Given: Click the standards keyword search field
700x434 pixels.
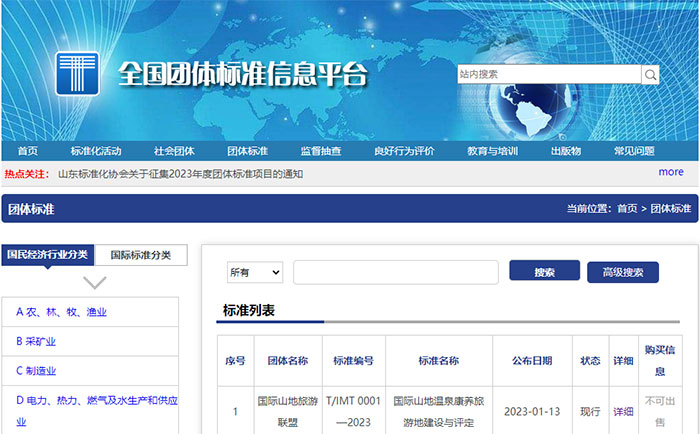Looking at the screenshot, I should (x=396, y=272).
